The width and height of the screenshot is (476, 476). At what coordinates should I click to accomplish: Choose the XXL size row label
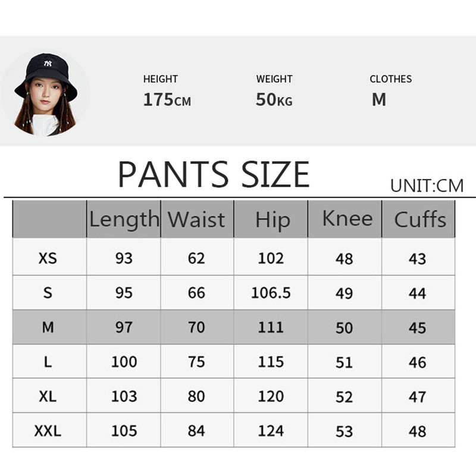[48, 431]
